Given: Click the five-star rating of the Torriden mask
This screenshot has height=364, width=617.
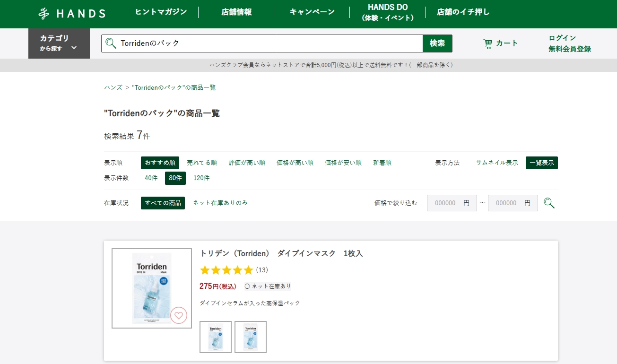Looking at the screenshot, I should [226, 270].
